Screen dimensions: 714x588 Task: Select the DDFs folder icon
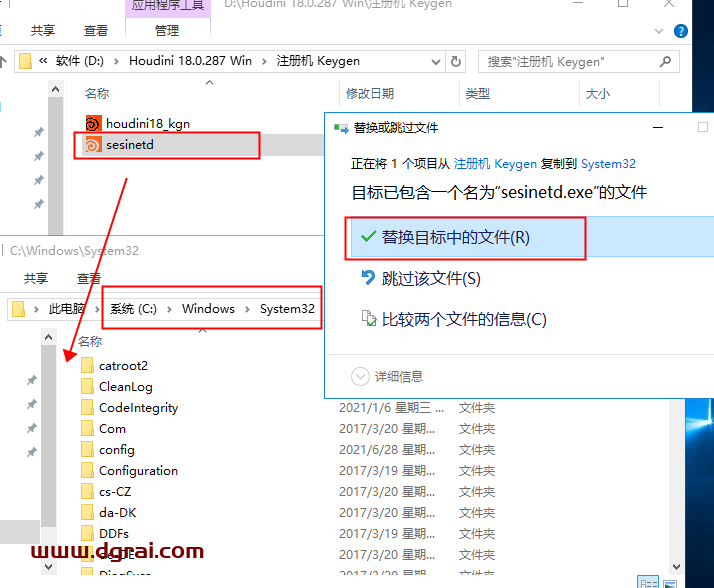(87, 533)
